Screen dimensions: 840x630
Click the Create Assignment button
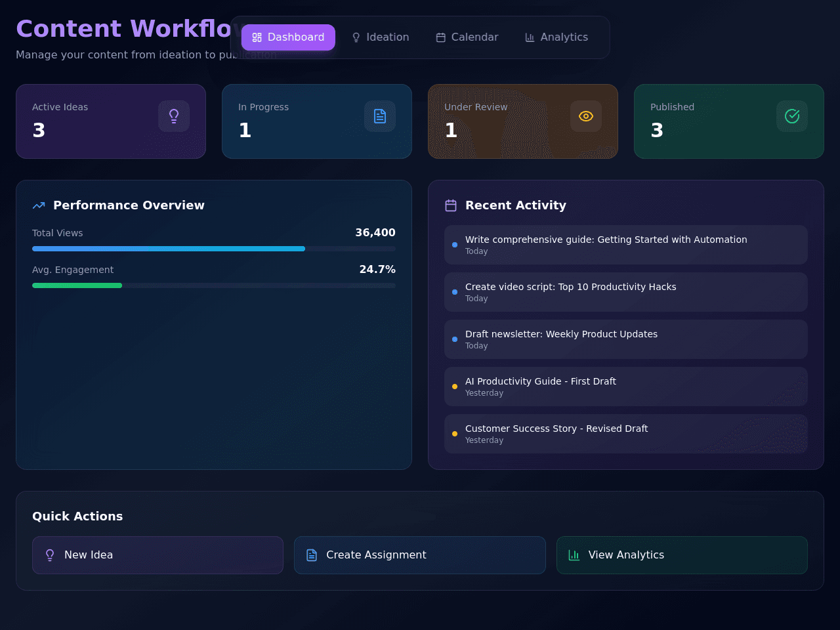point(420,555)
